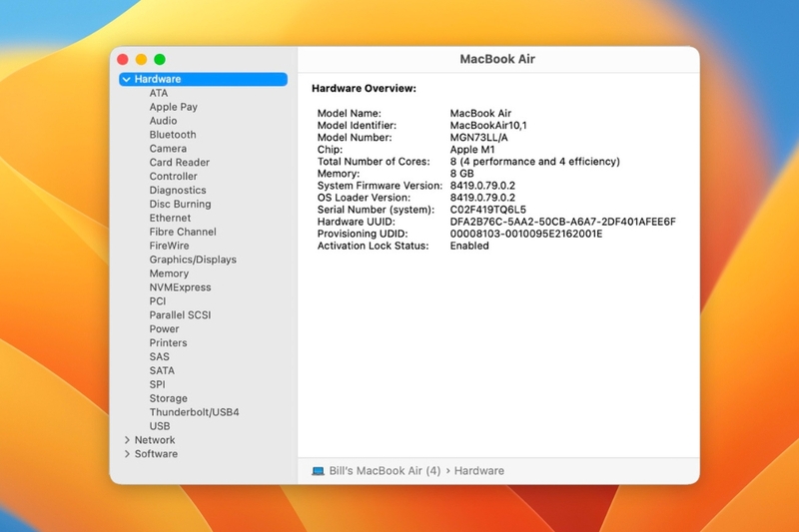This screenshot has height=532, width=799.
Task: Select the Software category label
Action: tap(156, 453)
